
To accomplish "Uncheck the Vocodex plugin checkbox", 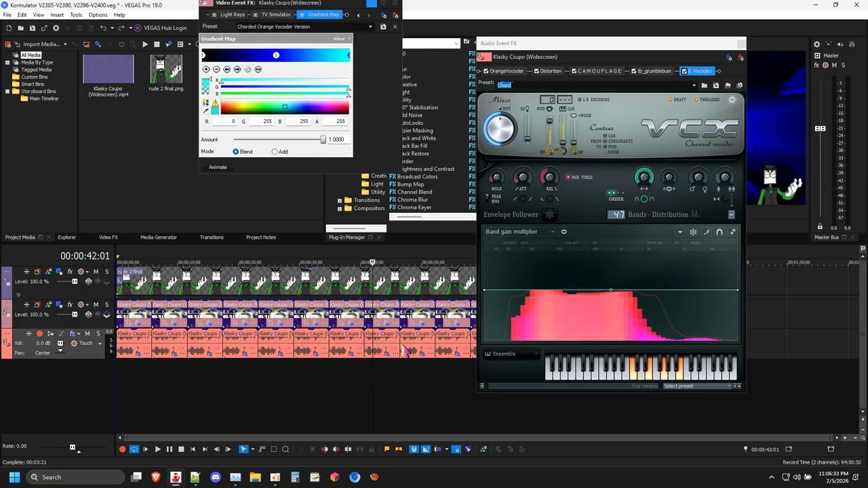I will point(684,71).
